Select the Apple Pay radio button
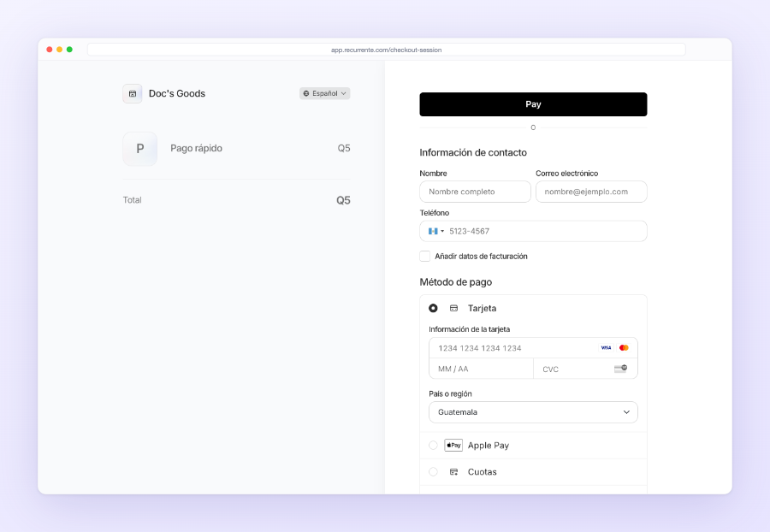 tap(433, 445)
